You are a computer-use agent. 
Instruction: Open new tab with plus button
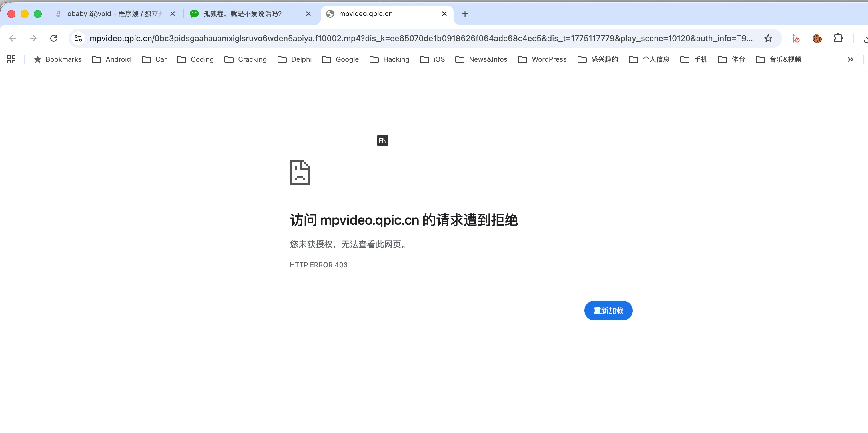pyautogui.click(x=465, y=14)
